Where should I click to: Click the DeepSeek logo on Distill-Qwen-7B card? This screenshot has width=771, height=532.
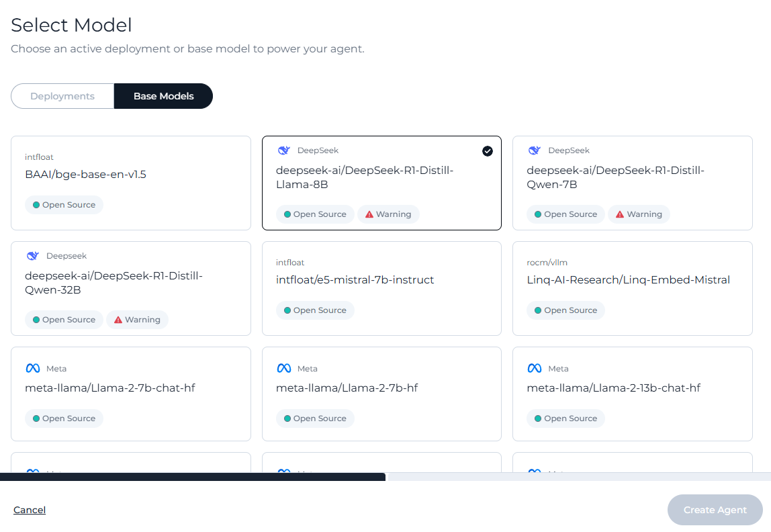click(535, 150)
